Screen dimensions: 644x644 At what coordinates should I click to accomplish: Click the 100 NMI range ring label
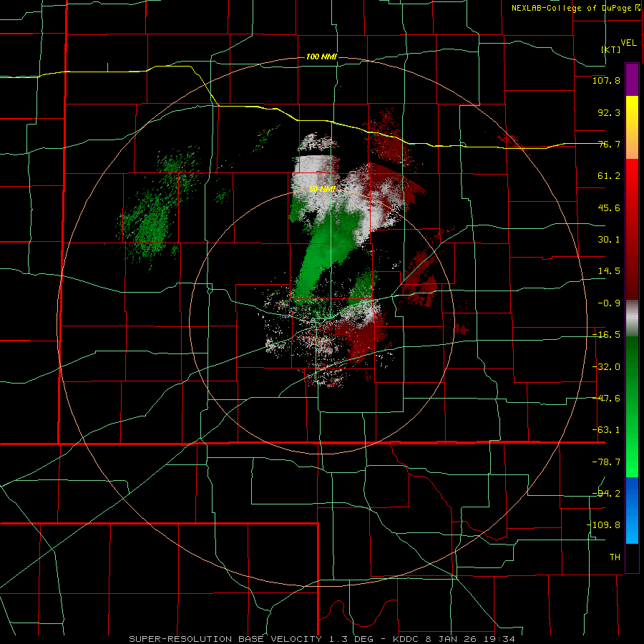321,57
